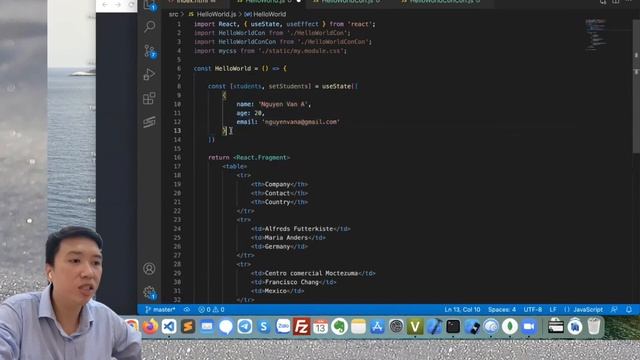Open Terminal from the dock
Image resolution: width=640 pixels, height=360 pixels.
point(453,327)
